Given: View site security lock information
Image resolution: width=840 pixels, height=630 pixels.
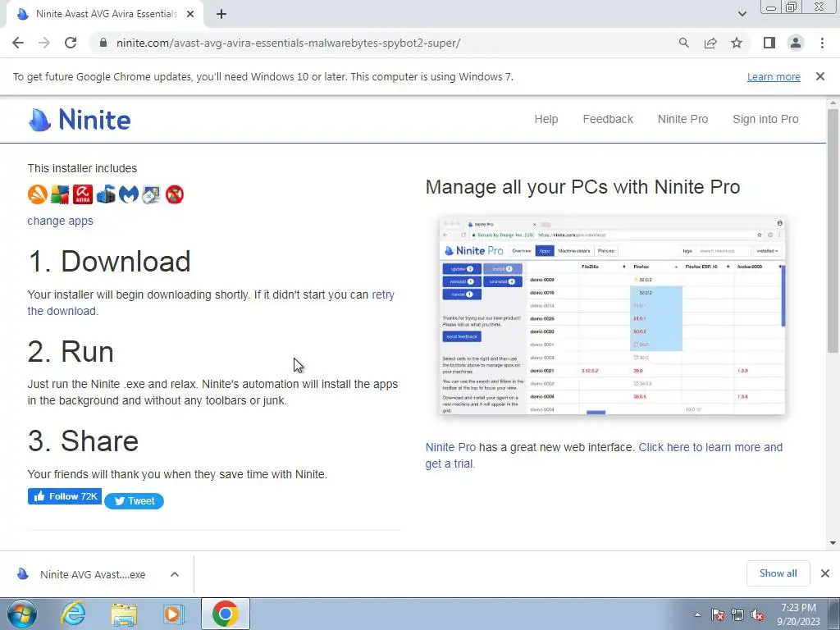Looking at the screenshot, I should 103,43.
